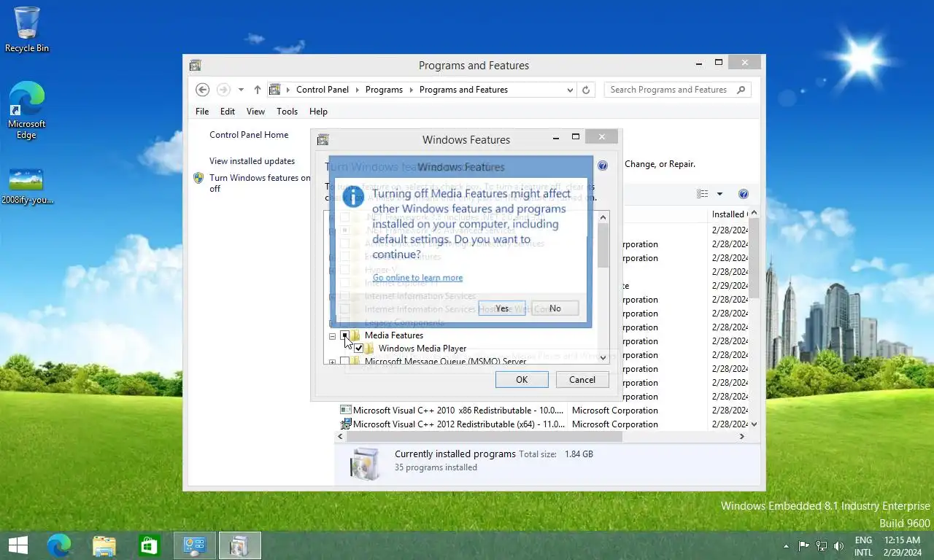Screen dimensions: 934x560
Task: Click the search magnifier icon
Action: [741, 90]
